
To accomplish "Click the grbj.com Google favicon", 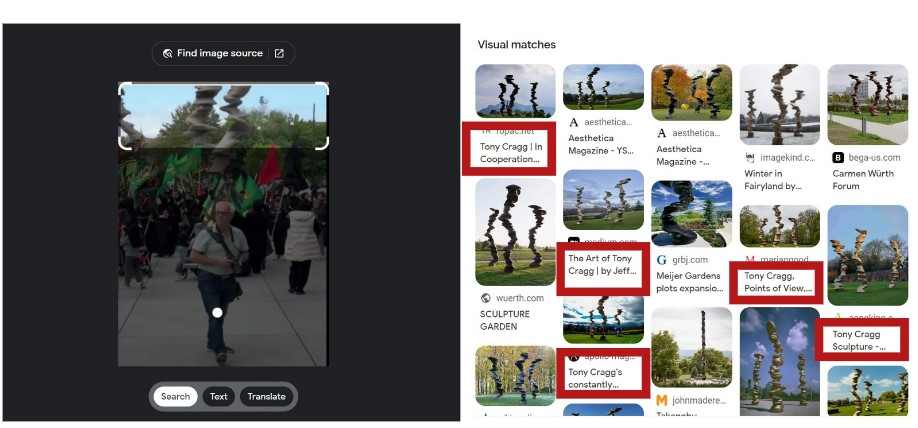I will click(x=662, y=259).
